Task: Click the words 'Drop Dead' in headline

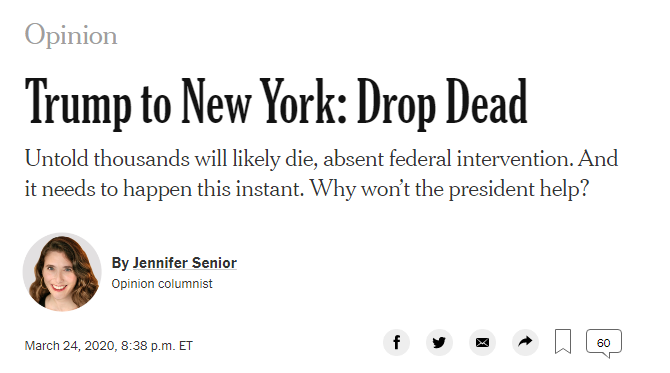Action: point(442,103)
